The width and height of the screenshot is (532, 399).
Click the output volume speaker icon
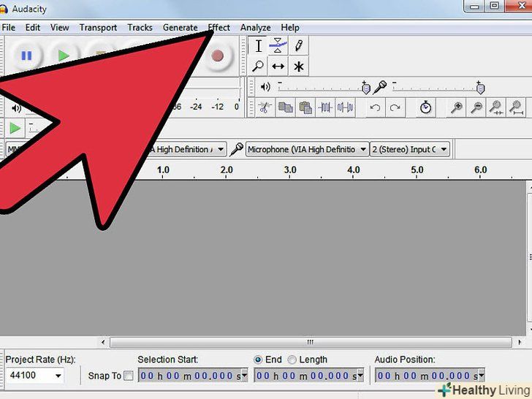click(265, 87)
